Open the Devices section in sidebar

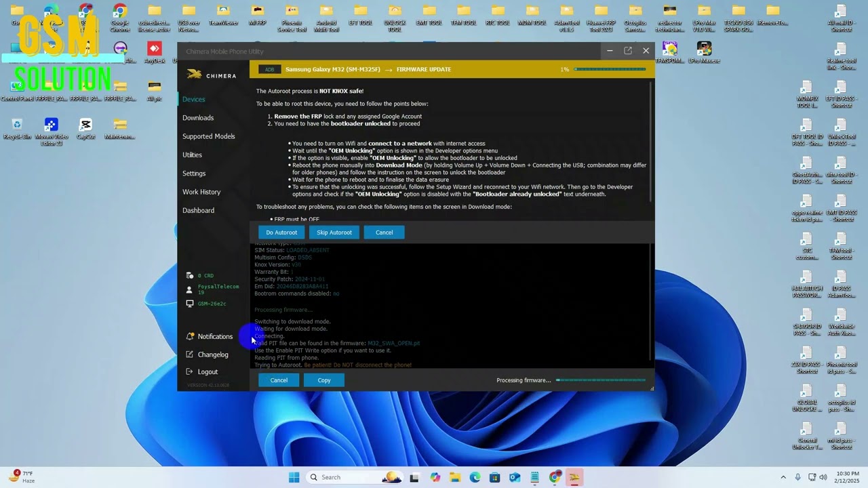click(x=193, y=100)
